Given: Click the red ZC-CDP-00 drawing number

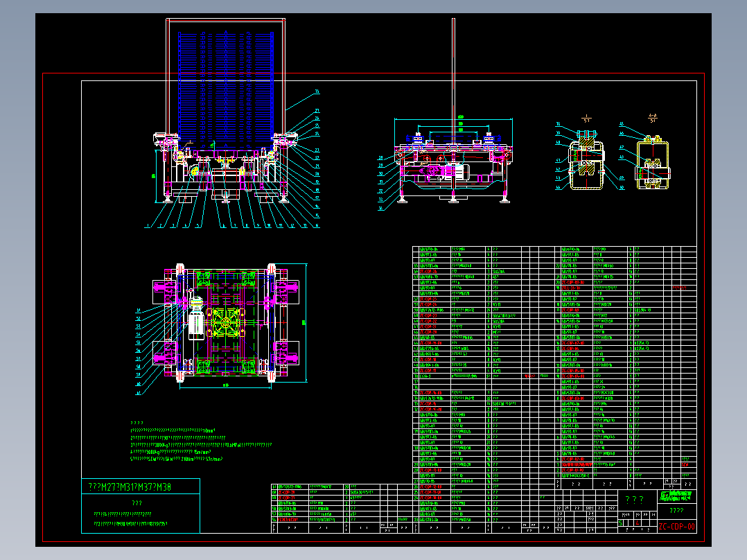Looking at the screenshot, I should point(676,527).
